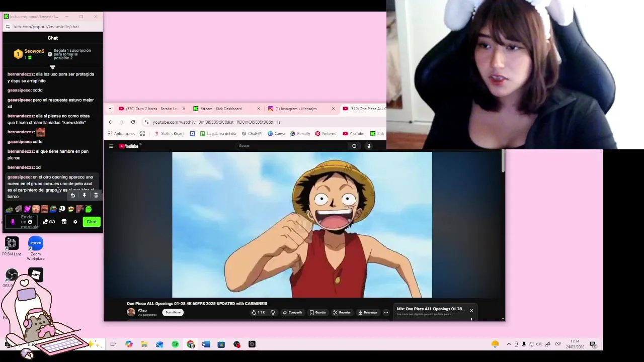
Task: Insert the skull emote into chat
Action: 62,209
